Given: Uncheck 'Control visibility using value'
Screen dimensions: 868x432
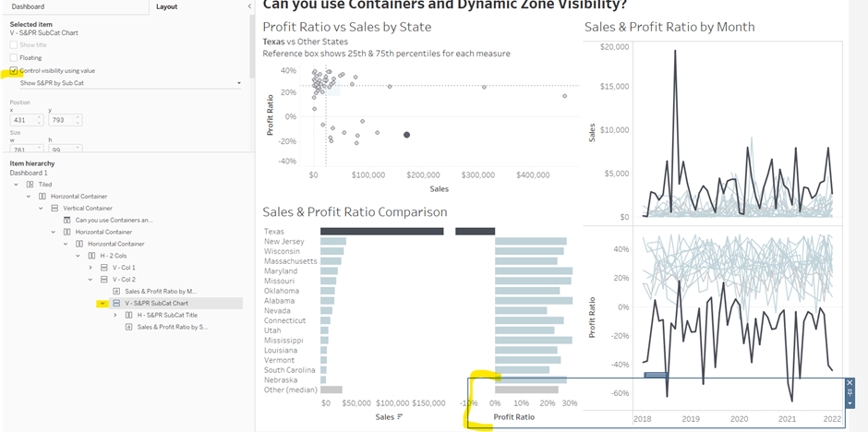Looking at the screenshot, I should coord(13,70).
